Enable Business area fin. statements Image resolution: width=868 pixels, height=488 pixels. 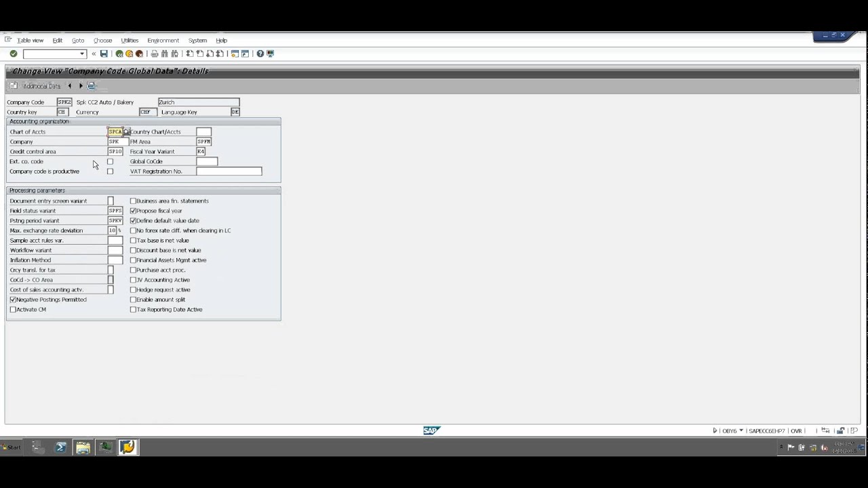click(x=133, y=201)
